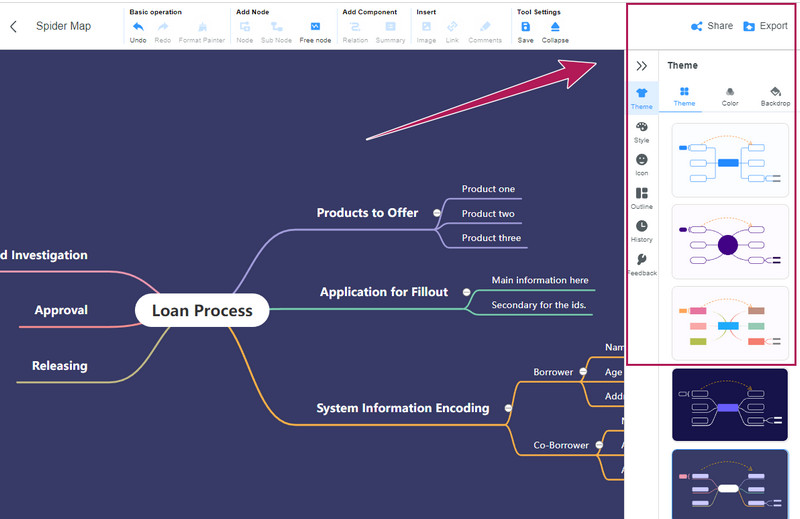This screenshot has width=800, height=519.
Task: Click the Collapse tool icon
Action: (x=555, y=27)
